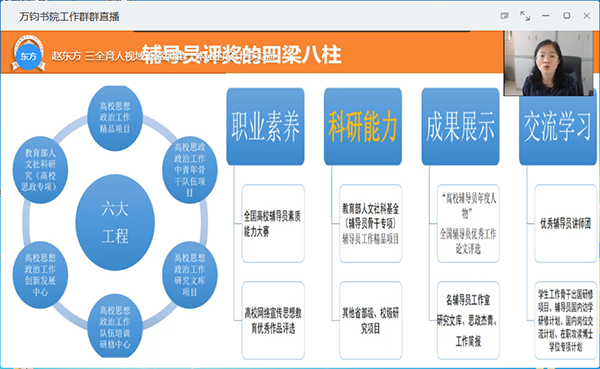Click the 高校思想政治工作创新发展中心 circle

click(x=40, y=275)
